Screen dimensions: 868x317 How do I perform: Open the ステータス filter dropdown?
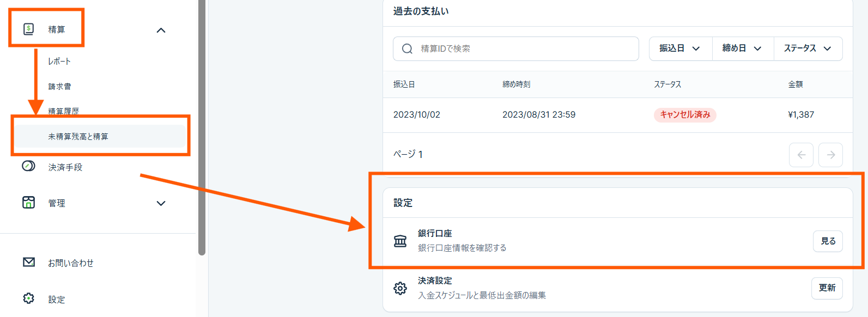coord(808,48)
